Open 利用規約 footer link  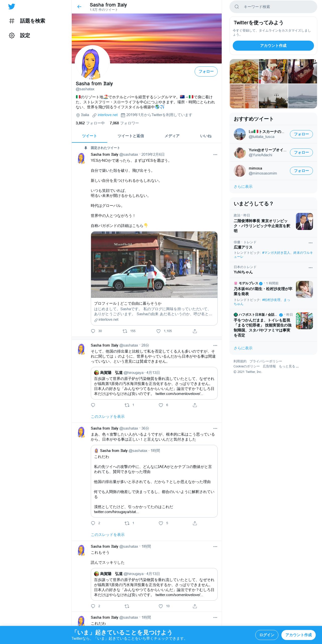click(240, 361)
